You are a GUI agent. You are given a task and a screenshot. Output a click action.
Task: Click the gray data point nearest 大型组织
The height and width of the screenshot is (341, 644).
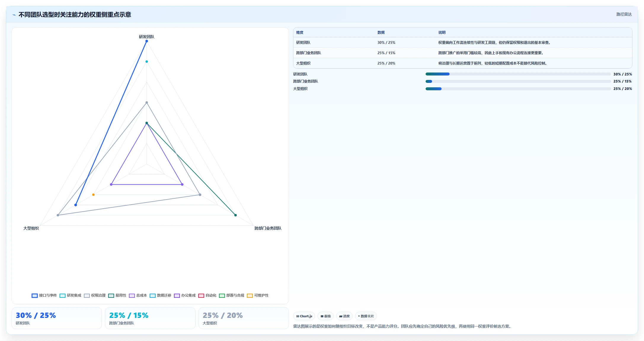coord(58,215)
